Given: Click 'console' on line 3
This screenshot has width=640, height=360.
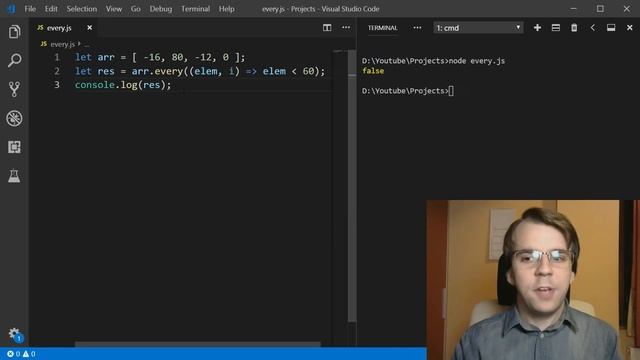Looking at the screenshot, I should 95,84.
